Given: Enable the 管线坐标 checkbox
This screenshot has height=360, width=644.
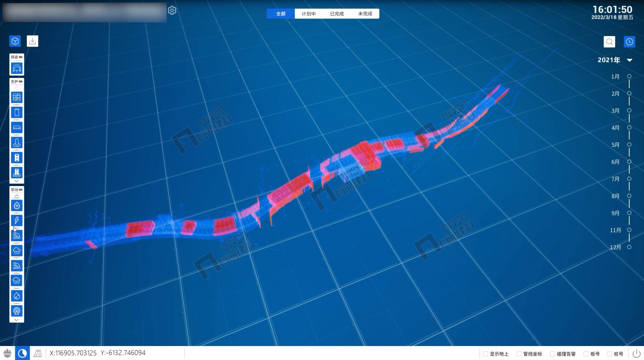Looking at the screenshot, I should (x=519, y=354).
